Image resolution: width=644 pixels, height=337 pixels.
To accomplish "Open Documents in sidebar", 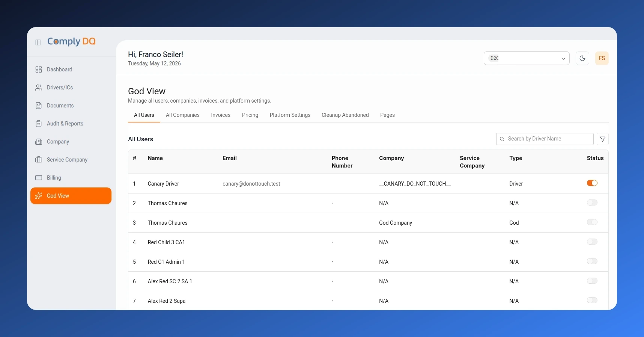I will [71, 106].
